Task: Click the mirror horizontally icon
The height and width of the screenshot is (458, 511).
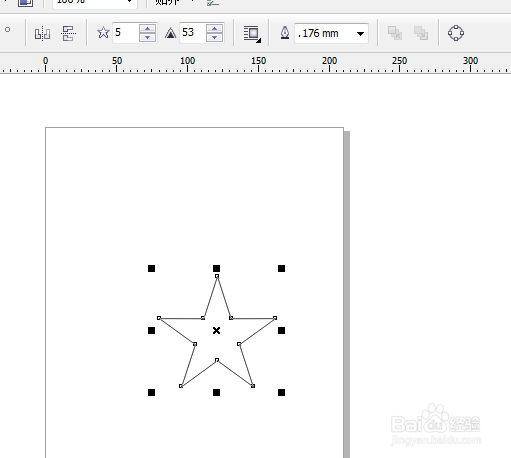Action: 42,33
